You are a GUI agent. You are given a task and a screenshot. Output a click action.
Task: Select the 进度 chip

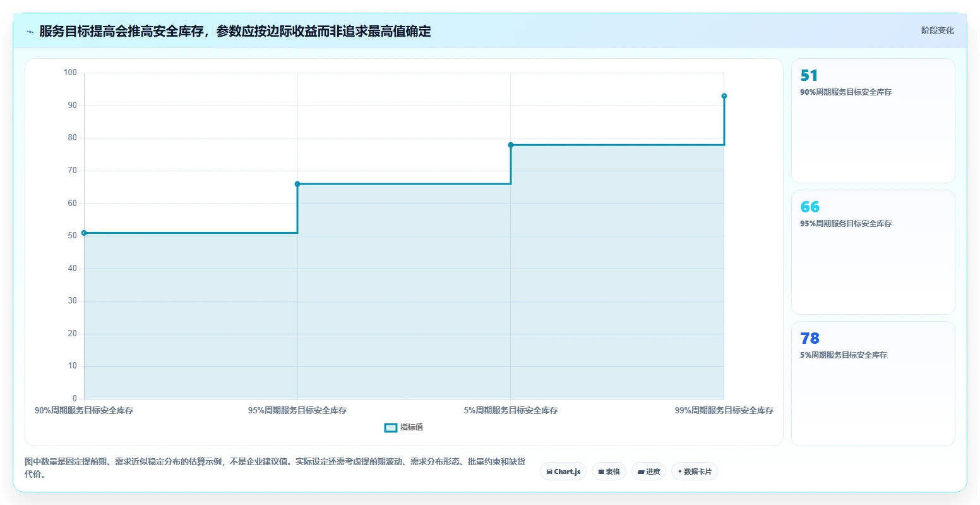[648, 472]
